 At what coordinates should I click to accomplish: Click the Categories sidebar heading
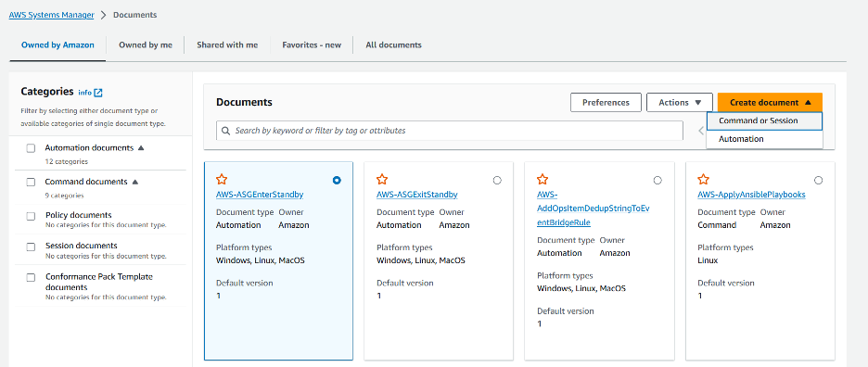point(47,92)
